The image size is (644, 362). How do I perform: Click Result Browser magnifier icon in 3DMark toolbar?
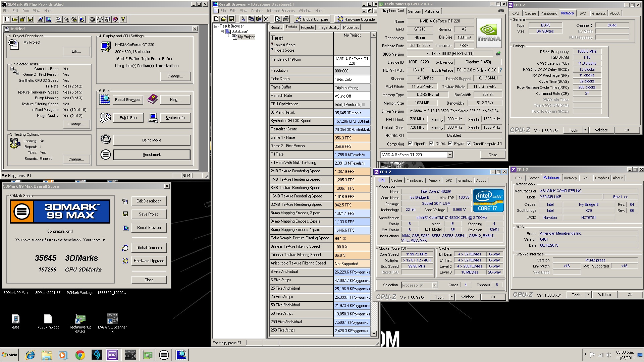click(48, 19)
